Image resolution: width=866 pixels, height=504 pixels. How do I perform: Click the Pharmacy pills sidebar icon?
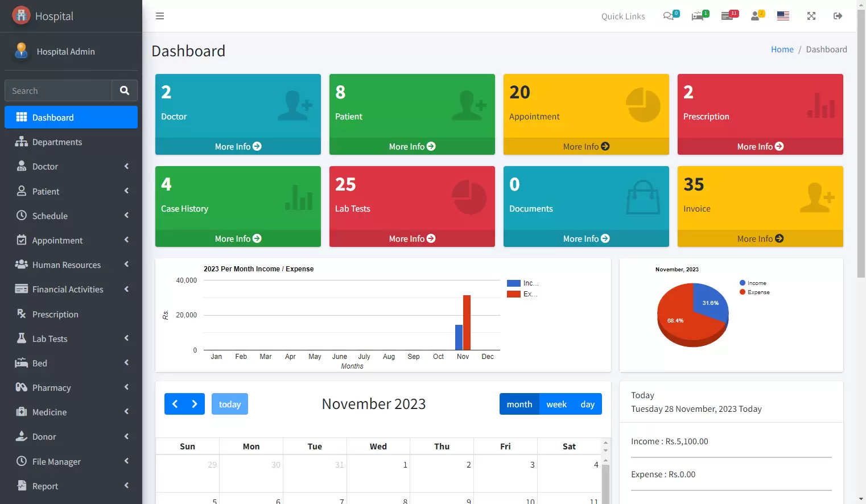pyautogui.click(x=22, y=387)
